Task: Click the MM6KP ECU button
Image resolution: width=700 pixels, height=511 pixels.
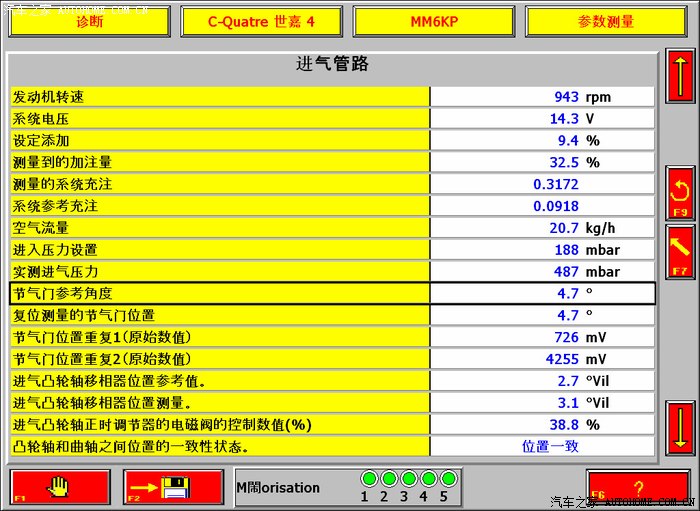Action: pos(434,21)
